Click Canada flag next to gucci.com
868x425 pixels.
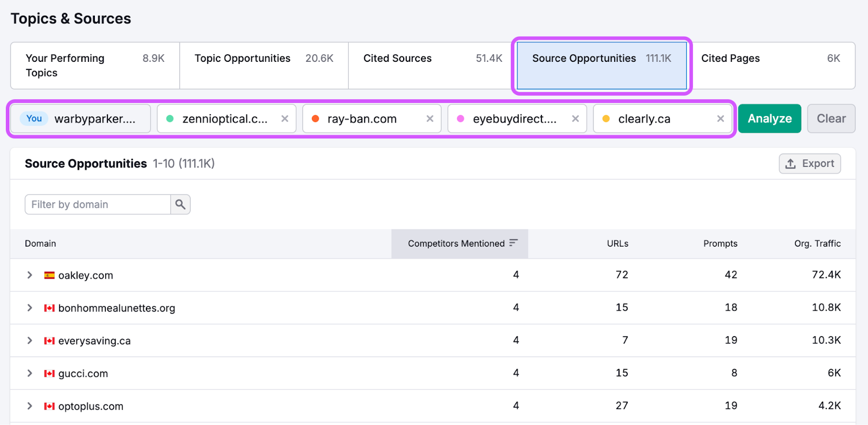click(49, 374)
